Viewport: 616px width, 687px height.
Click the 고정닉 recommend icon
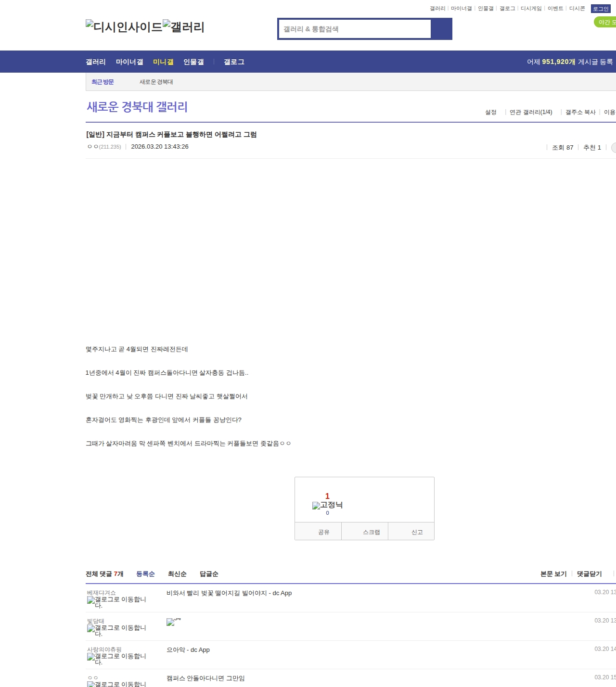pyautogui.click(x=327, y=505)
